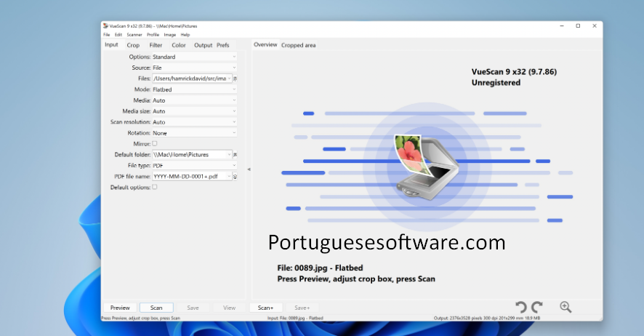Viewport: 644px width, 336px height.
Task: Click the 'Input: File: 0089.jpg' status bar entry
Action: click(295, 318)
